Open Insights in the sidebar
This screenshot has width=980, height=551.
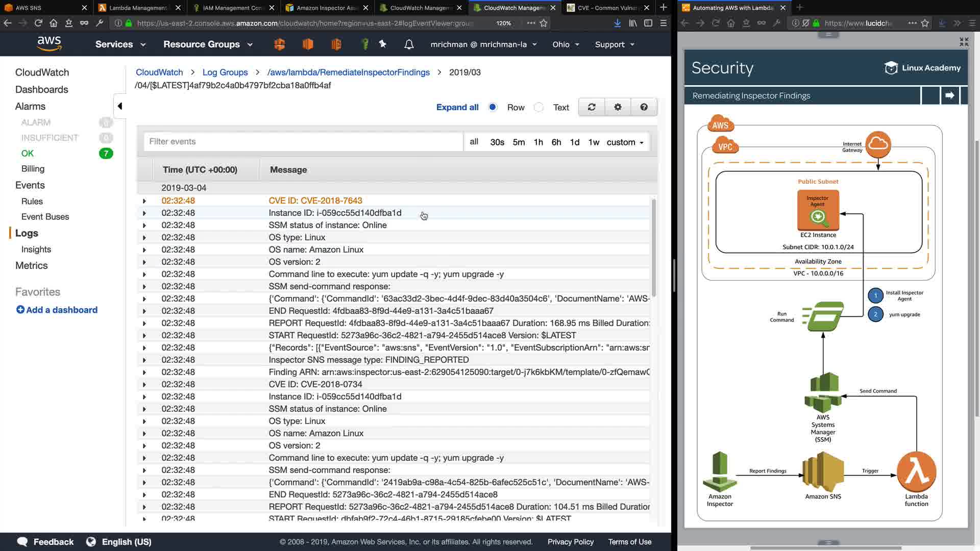point(36,249)
